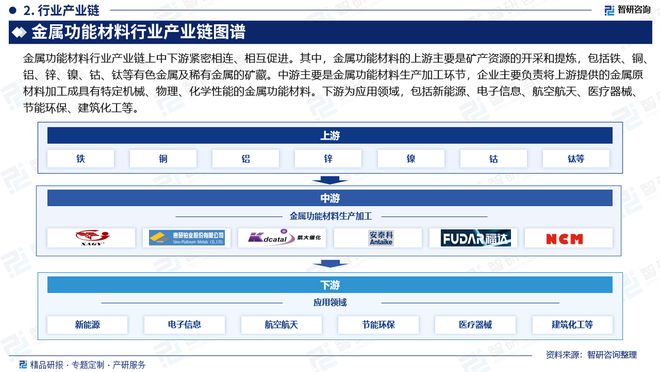Select the 医疗器械 application box
The image size is (660, 372).
475,324
